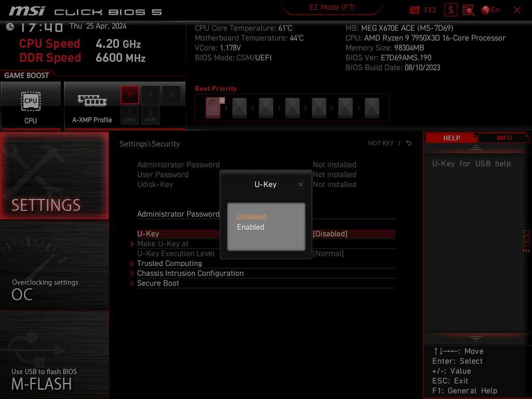Switch to the INFO tab
Screen dimensions: 532x399
click(x=504, y=138)
